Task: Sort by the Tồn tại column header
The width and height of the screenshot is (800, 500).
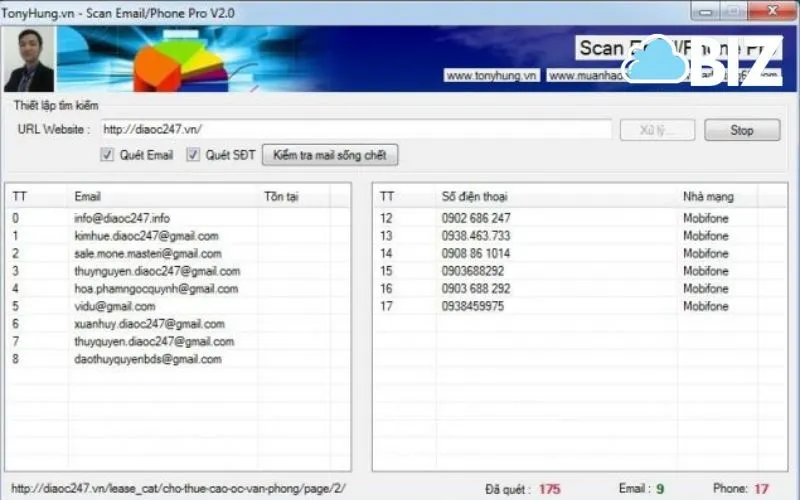Action: pos(281,196)
